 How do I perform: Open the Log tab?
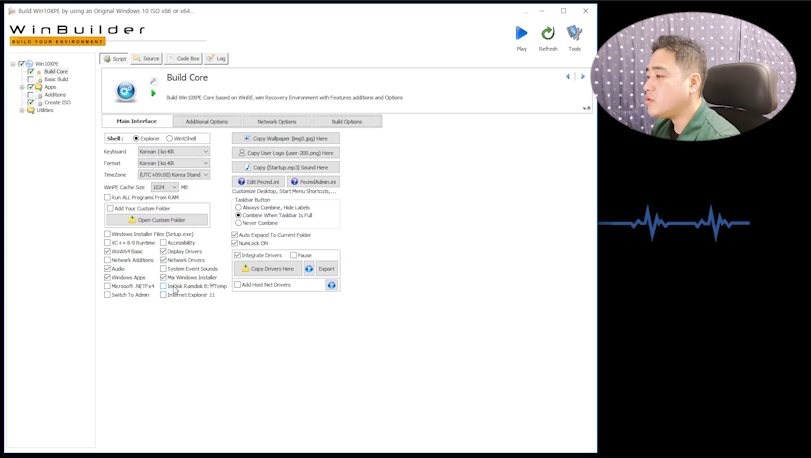(x=216, y=58)
